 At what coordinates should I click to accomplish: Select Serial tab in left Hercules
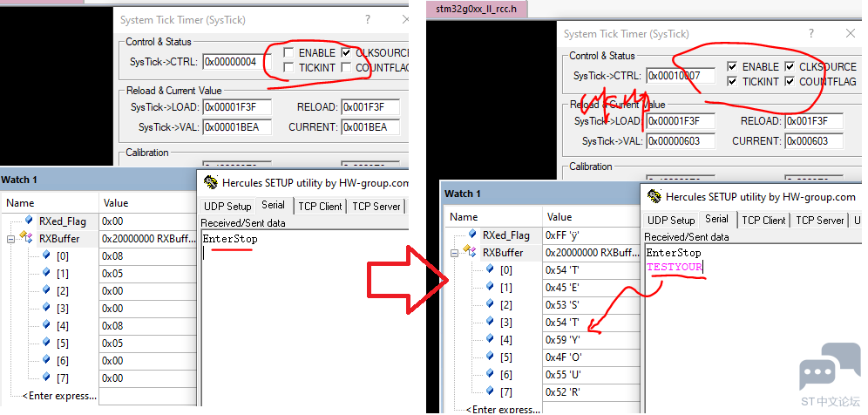pos(273,205)
